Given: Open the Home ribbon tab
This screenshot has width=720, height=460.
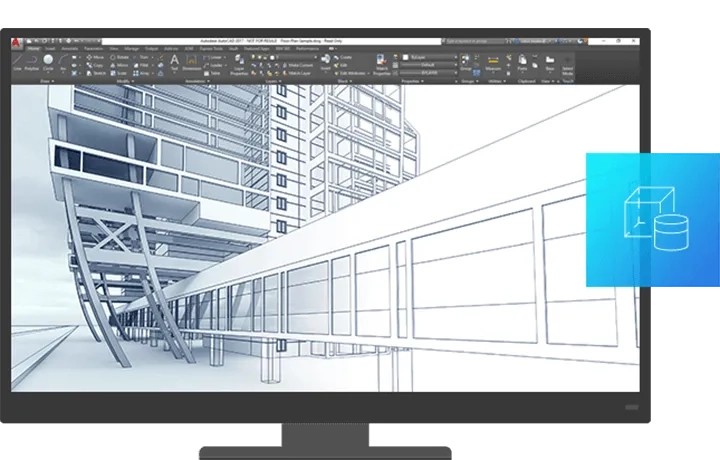Looking at the screenshot, I should 33,47.
